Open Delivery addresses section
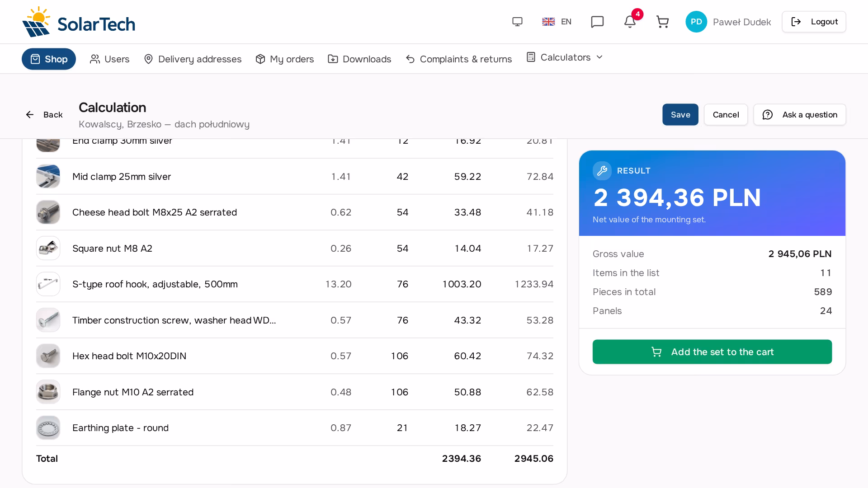 point(193,59)
